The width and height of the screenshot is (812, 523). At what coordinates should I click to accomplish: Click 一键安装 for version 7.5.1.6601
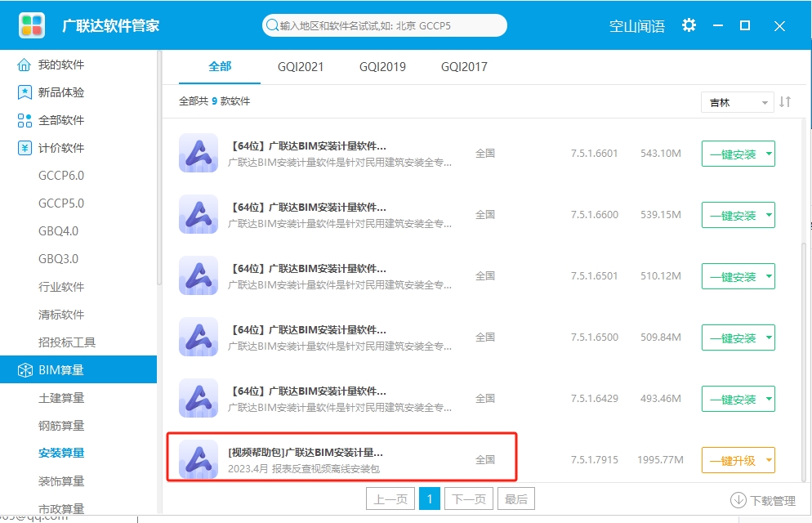[x=733, y=154]
